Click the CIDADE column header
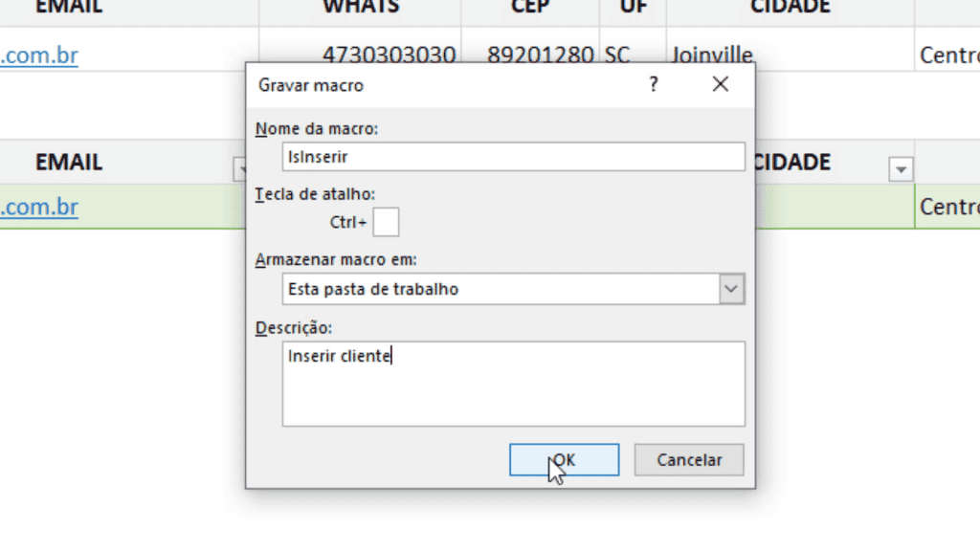 pos(796,162)
